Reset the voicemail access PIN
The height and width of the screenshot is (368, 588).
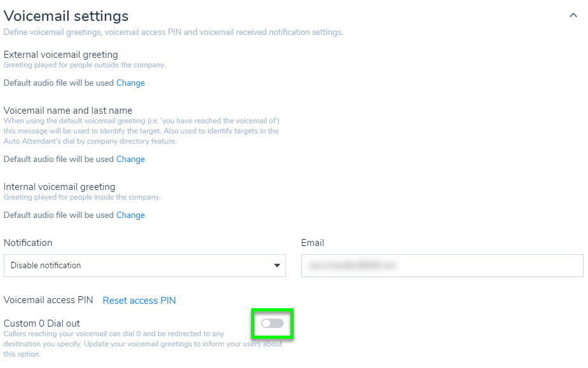(139, 301)
